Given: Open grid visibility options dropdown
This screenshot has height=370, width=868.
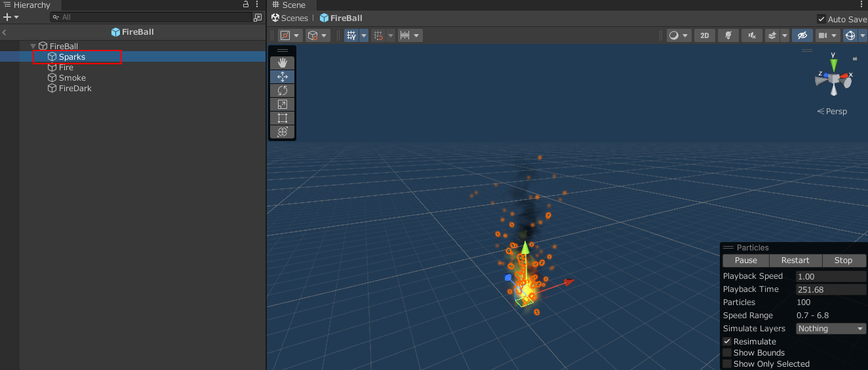Looking at the screenshot, I should pos(364,35).
